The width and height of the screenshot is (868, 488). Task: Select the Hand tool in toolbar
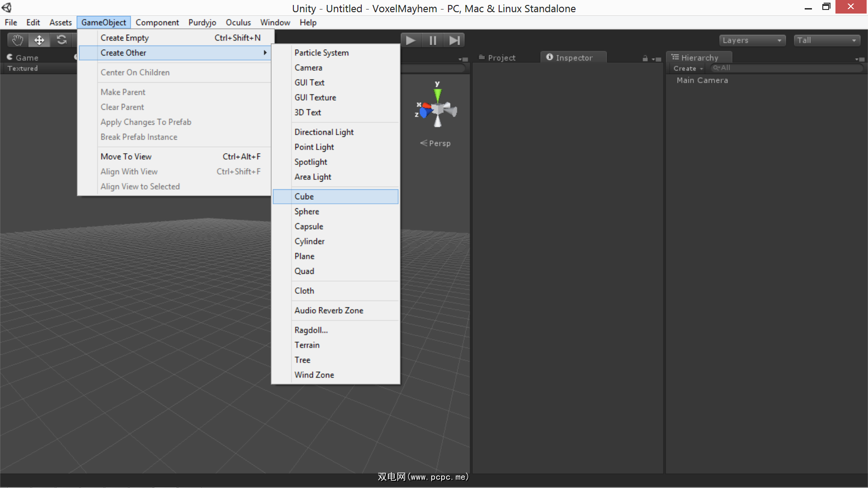[x=18, y=40]
